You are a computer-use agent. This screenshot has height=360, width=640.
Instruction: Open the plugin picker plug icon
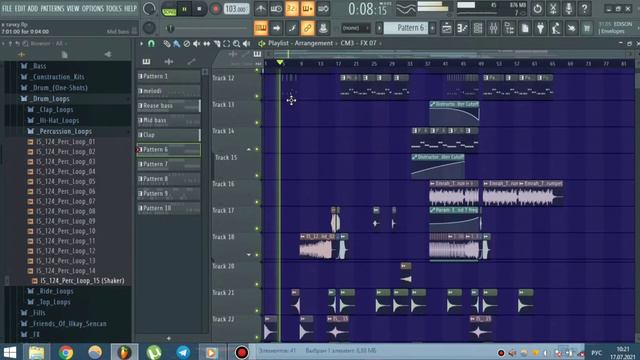[x=540, y=28]
